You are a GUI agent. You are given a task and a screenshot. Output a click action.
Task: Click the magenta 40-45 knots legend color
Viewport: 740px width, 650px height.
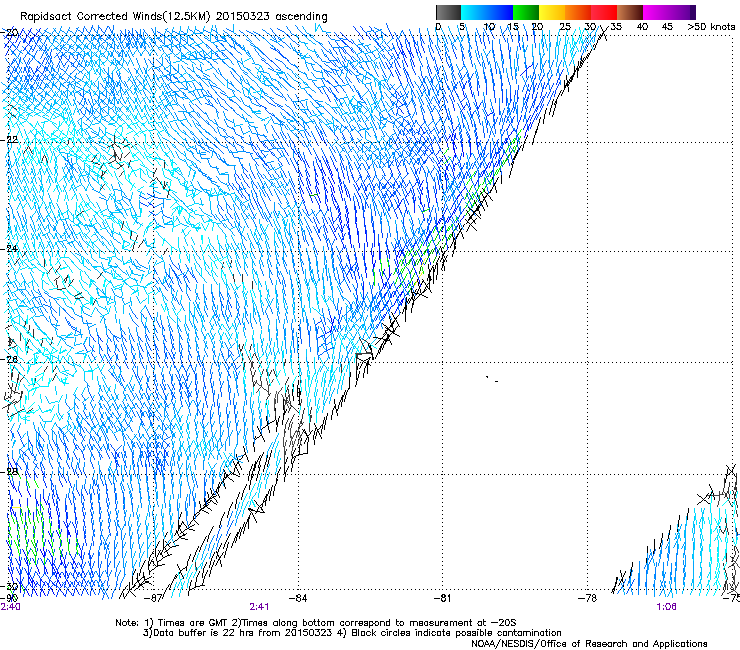pos(656,12)
